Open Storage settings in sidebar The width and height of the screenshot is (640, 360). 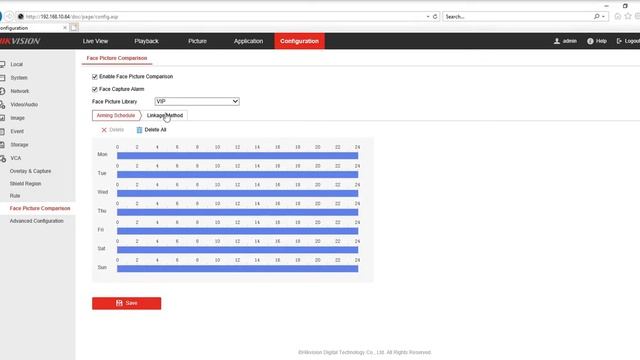pos(19,145)
